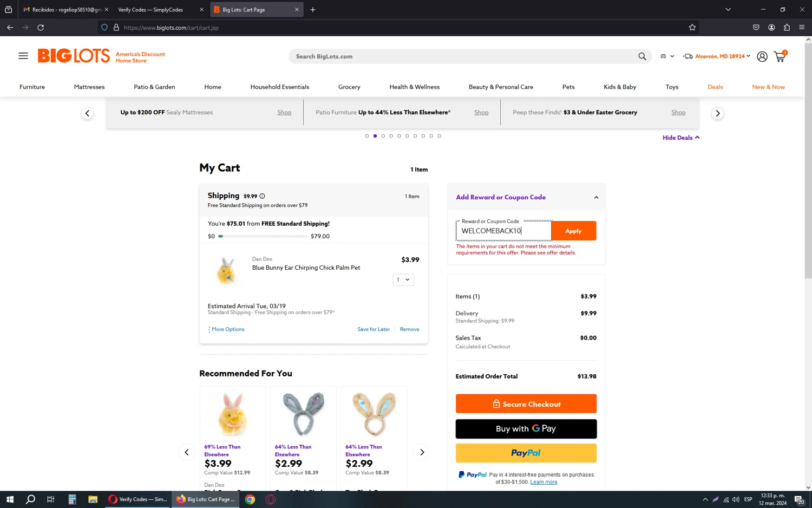Image resolution: width=812 pixels, height=508 pixels.
Task: Change delivery location Alcorcón, MD 28924
Action: 717,56
